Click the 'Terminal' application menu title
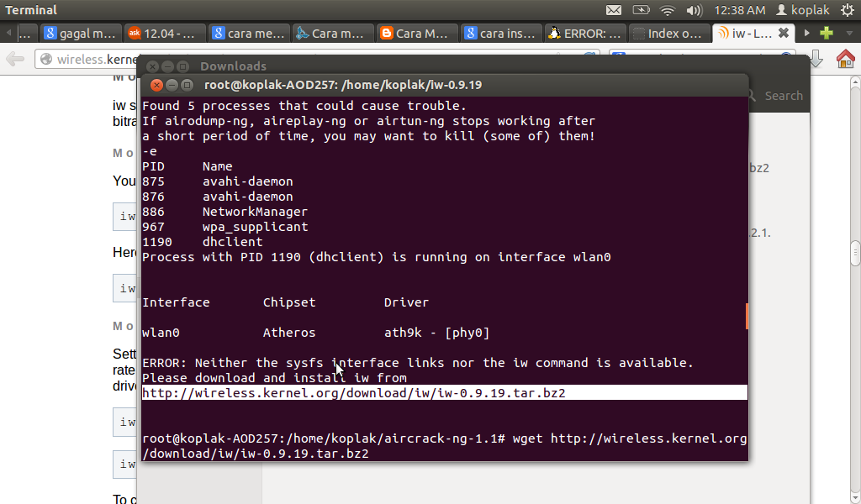 coord(31,10)
